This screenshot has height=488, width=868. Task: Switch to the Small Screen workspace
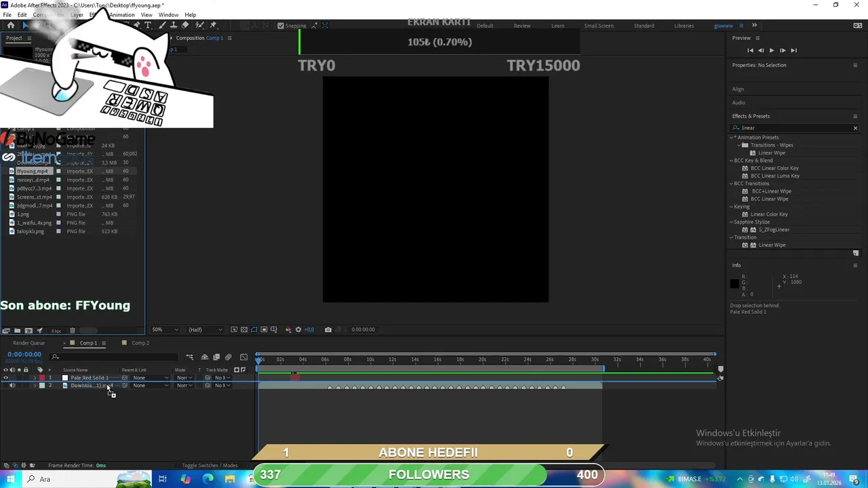(x=599, y=26)
